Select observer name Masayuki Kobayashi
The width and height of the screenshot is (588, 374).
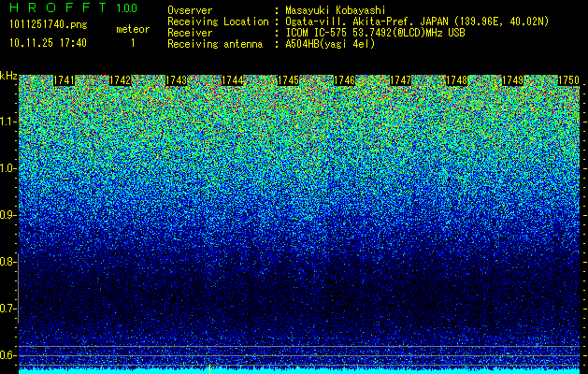(335, 10)
